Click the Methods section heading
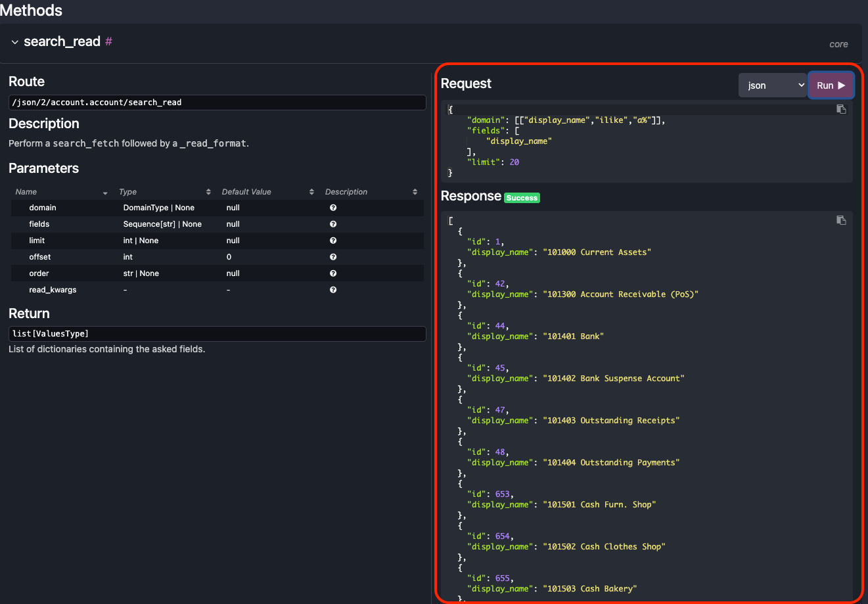This screenshot has width=868, height=604. [x=32, y=11]
